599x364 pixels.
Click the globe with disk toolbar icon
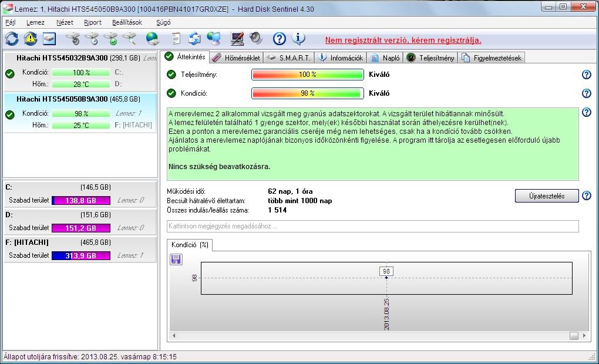click(x=153, y=39)
